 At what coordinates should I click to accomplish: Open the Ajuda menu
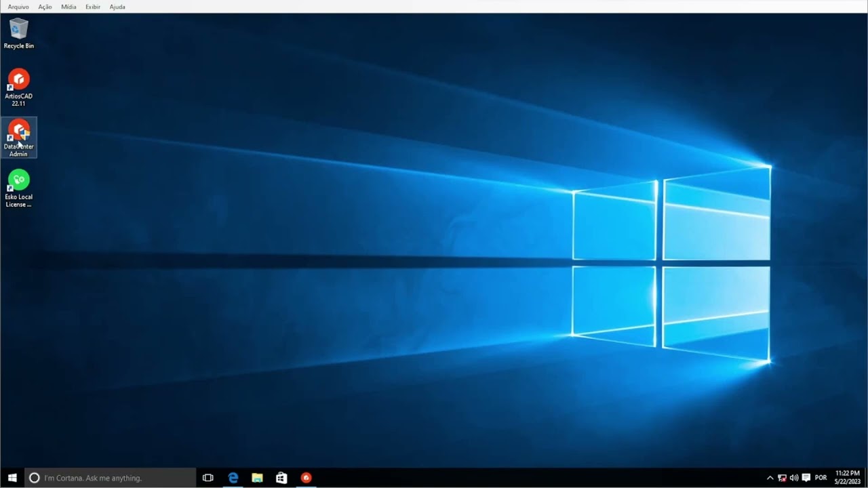[x=117, y=7]
